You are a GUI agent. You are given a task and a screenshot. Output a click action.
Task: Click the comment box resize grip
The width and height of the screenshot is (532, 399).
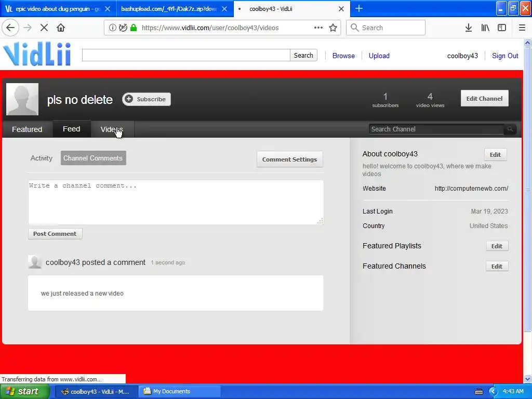click(x=320, y=221)
